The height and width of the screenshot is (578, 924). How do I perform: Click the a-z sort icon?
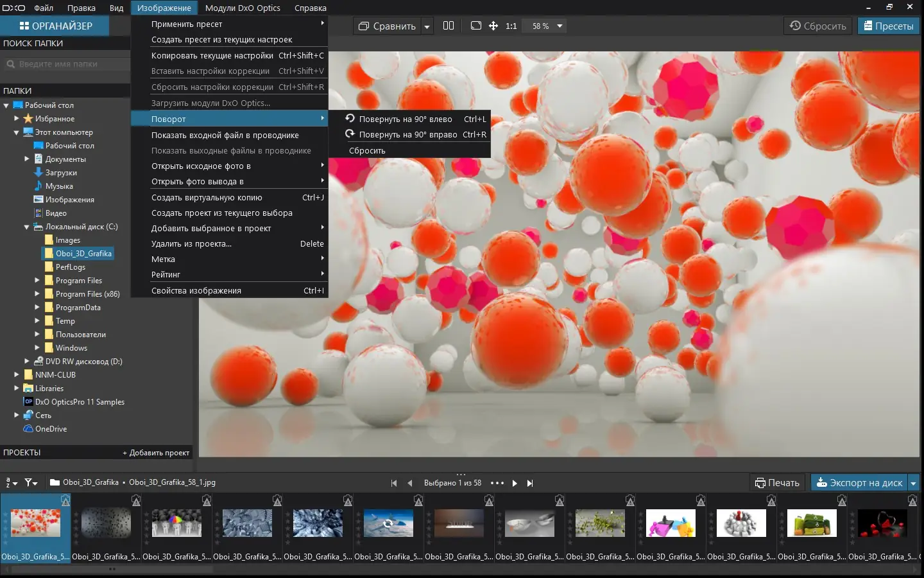(x=9, y=482)
